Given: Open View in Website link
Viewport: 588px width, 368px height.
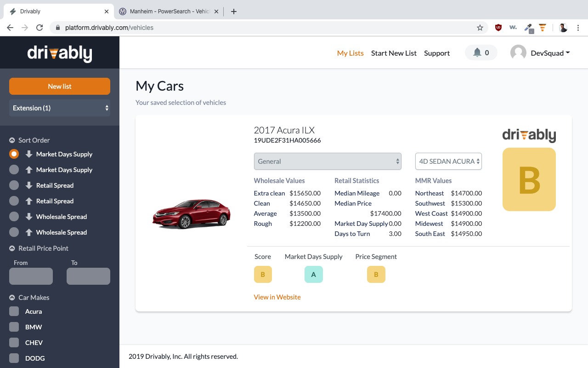Looking at the screenshot, I should click(x=277, y=297).
